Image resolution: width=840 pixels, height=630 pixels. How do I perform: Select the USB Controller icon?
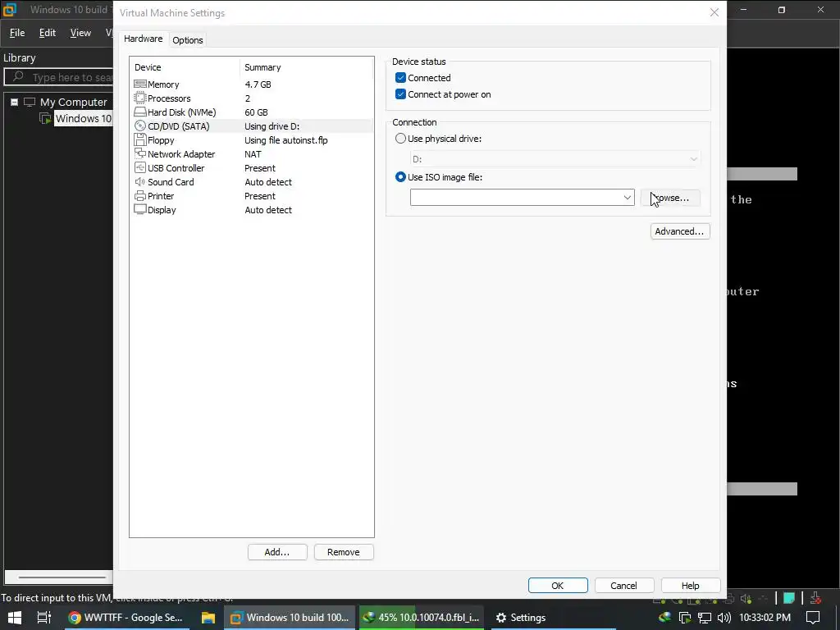coord(139,167)
